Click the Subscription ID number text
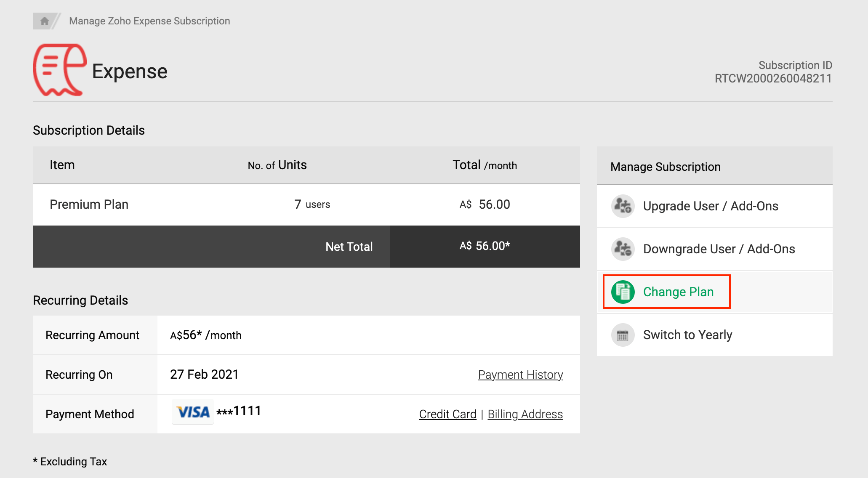The image size is (868, 478). [773, 79]
